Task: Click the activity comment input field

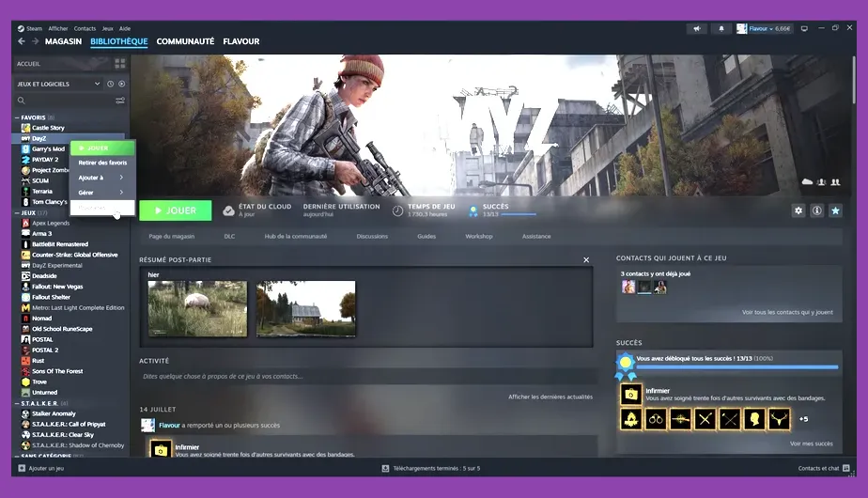Action: click(x=368, y=376)
